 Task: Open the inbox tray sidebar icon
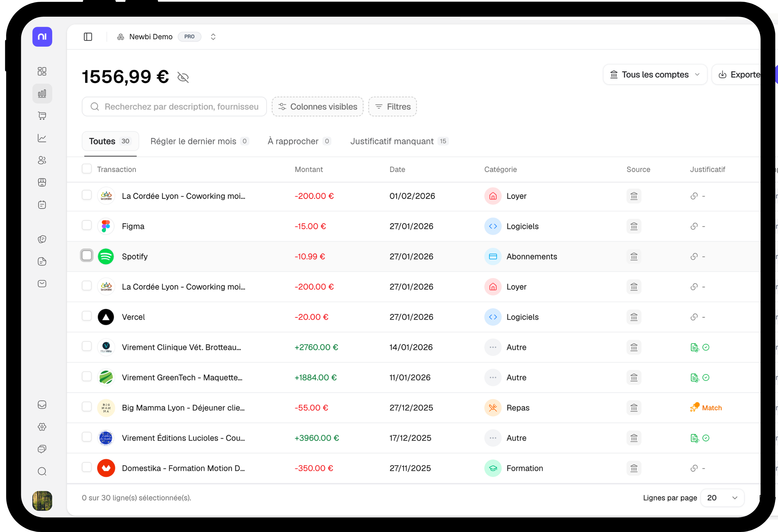tap(42, 405)
